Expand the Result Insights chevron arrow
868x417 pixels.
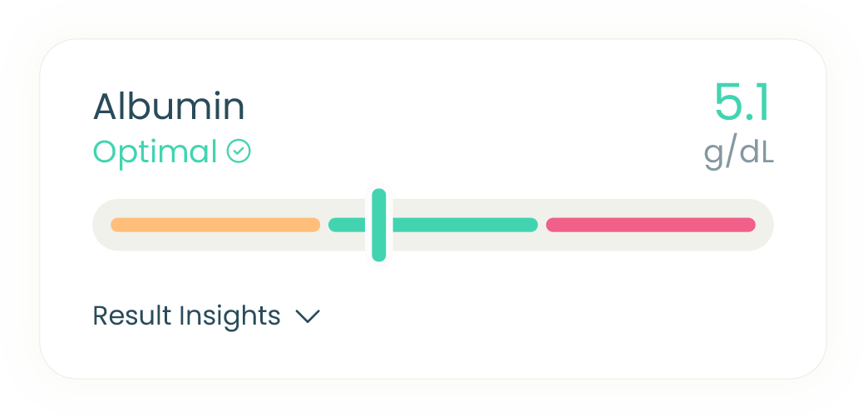pos(308,316)
